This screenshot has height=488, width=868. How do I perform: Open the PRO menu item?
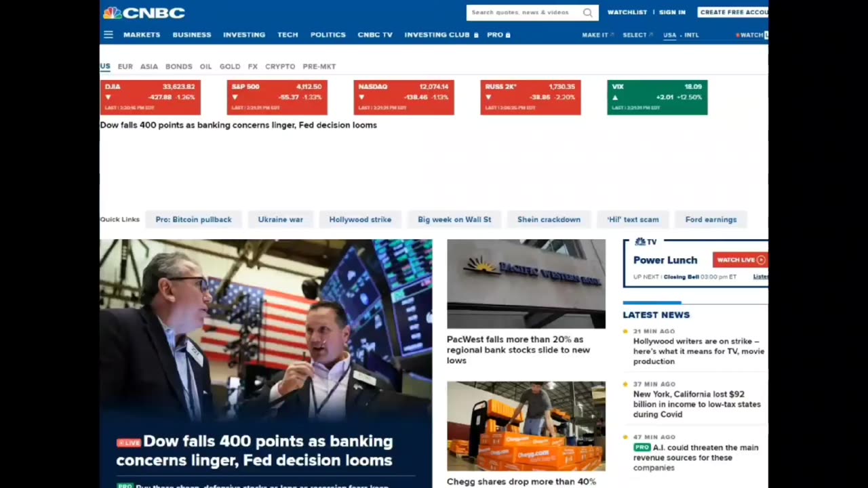click(x=495, y=35)
